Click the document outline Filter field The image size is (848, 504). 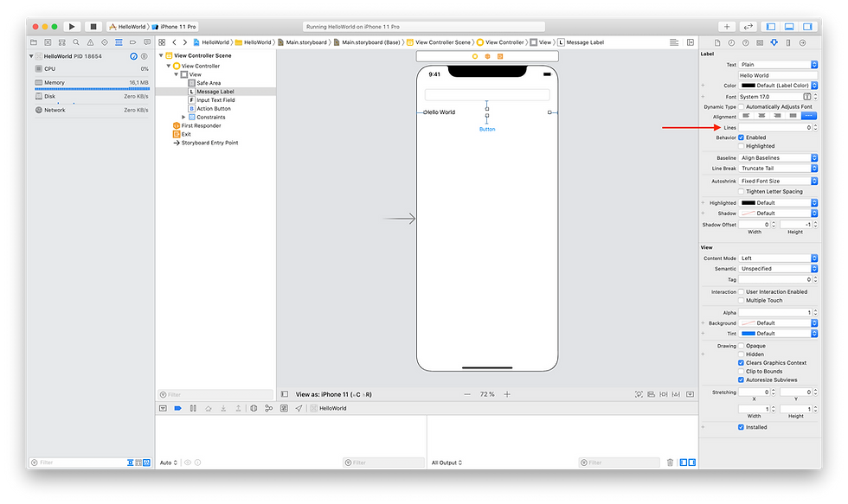click(215, 394)
